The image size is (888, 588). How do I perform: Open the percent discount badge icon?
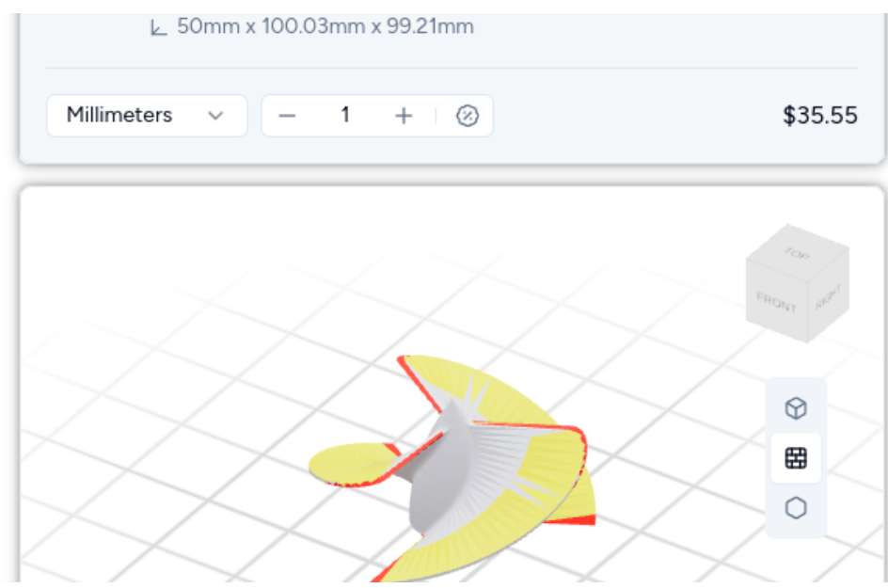[x=468, y=116]
